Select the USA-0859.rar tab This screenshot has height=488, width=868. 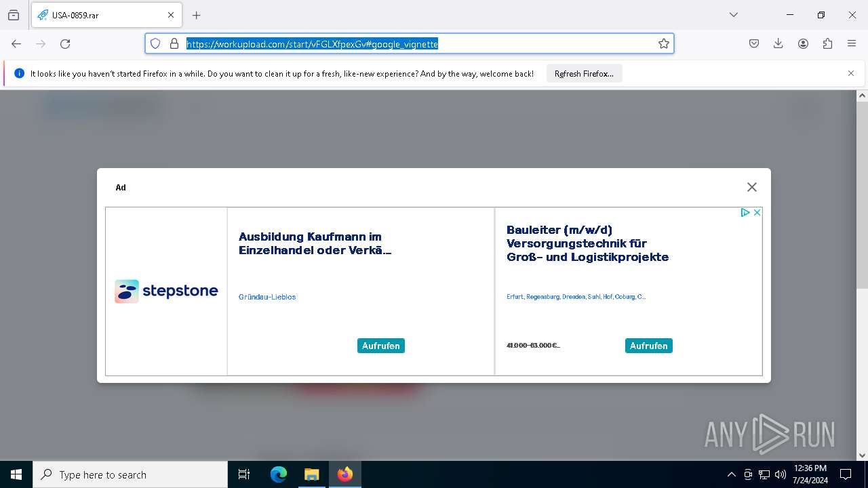(x=106, y=15)
